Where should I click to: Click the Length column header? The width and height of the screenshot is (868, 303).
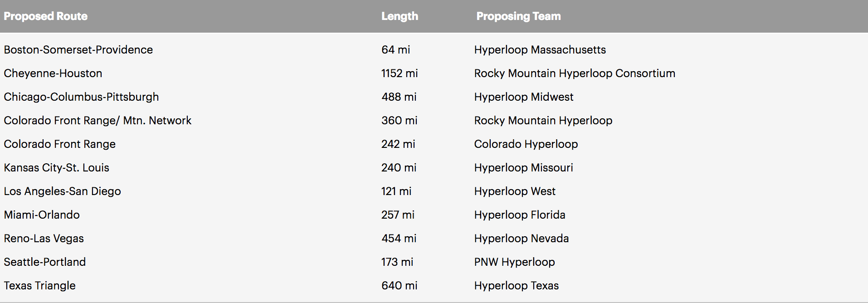[x=400, y=16]
